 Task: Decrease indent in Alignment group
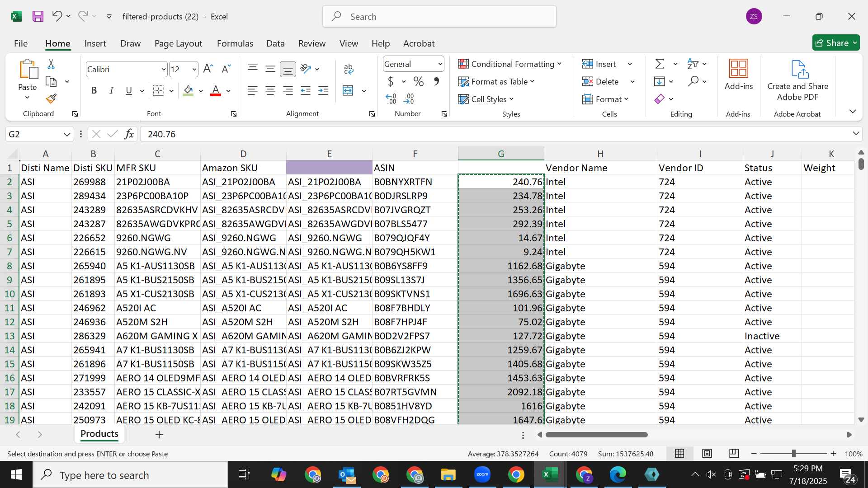(306, 91)
